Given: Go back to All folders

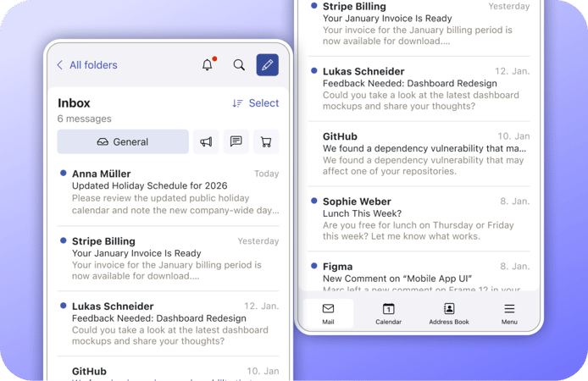Looking at the screenshot, I should coord(86,65).
